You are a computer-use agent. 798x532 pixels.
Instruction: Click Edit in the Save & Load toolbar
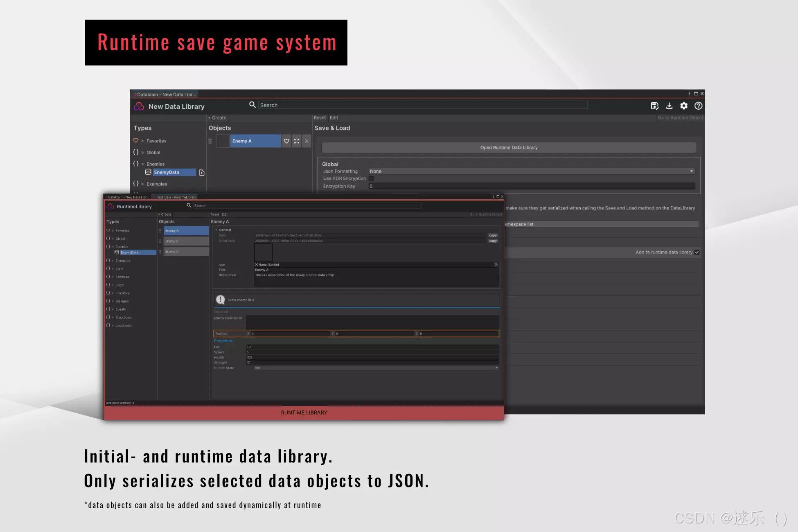(334, 118)
